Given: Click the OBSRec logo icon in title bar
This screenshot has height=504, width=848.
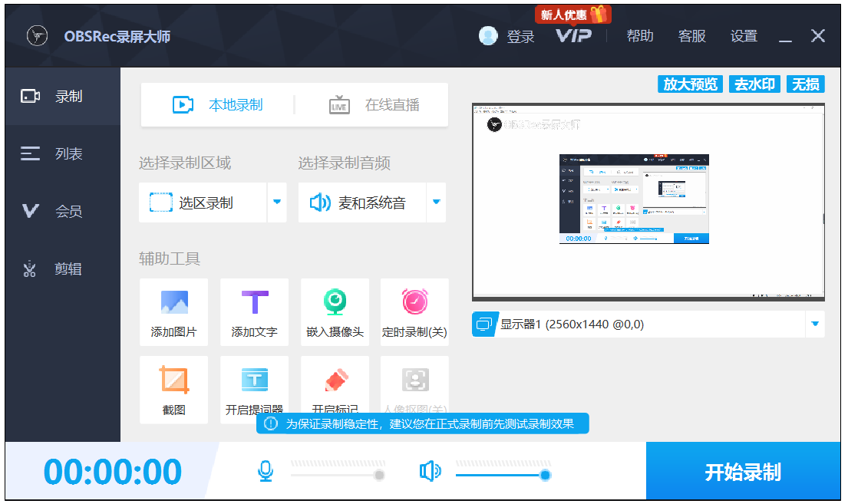Looking at the screenshot, I should [x=38, y=36].
